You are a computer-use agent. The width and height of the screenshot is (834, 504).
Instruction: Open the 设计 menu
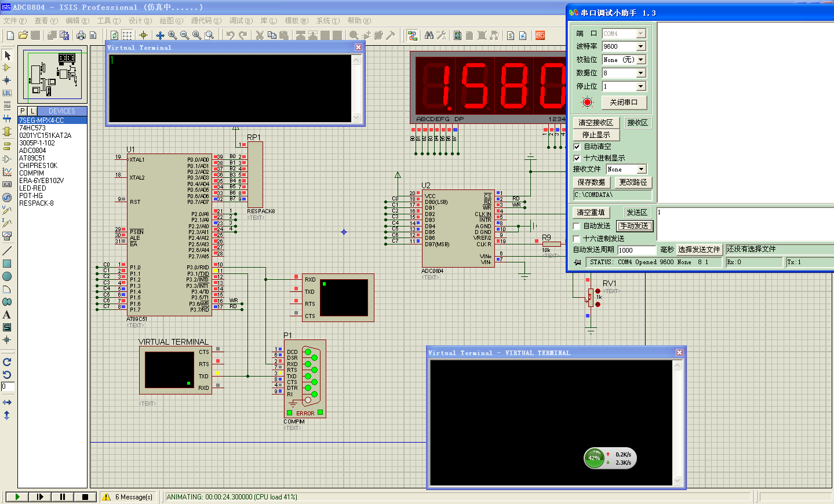click(140, 21)
